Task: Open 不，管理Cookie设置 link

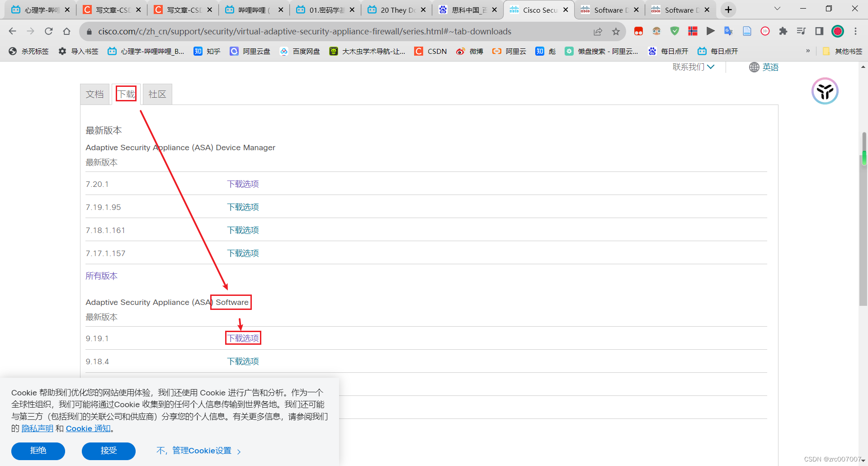Action: [198, 451]
